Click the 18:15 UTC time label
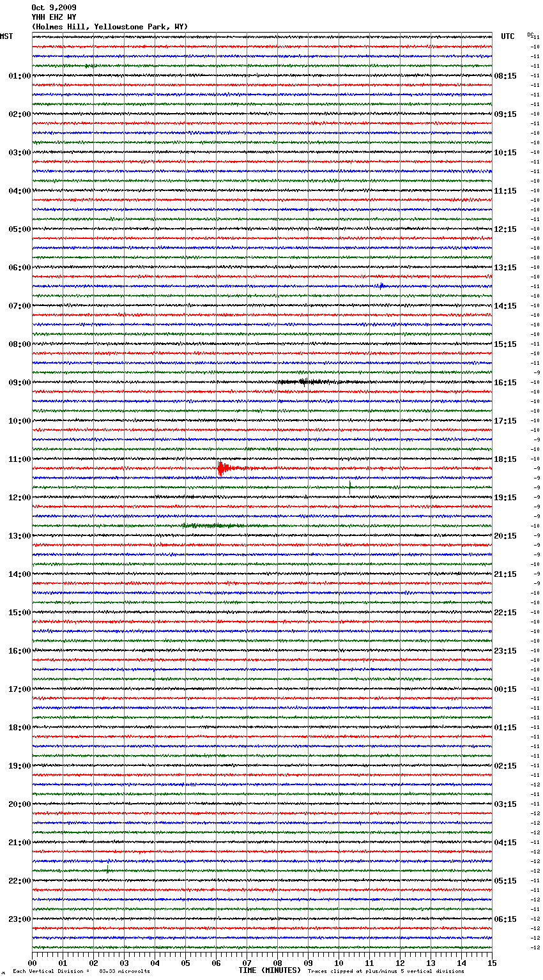The image size is (543, 980). pos(505,459)
